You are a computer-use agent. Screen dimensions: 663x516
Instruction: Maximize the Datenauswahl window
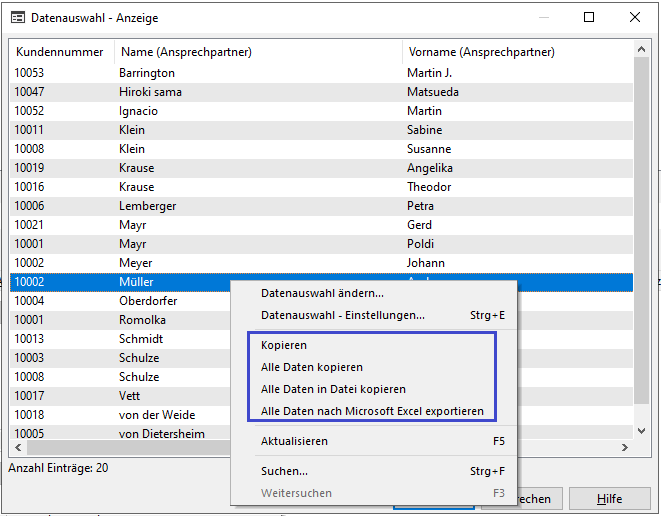pos(589,17)
